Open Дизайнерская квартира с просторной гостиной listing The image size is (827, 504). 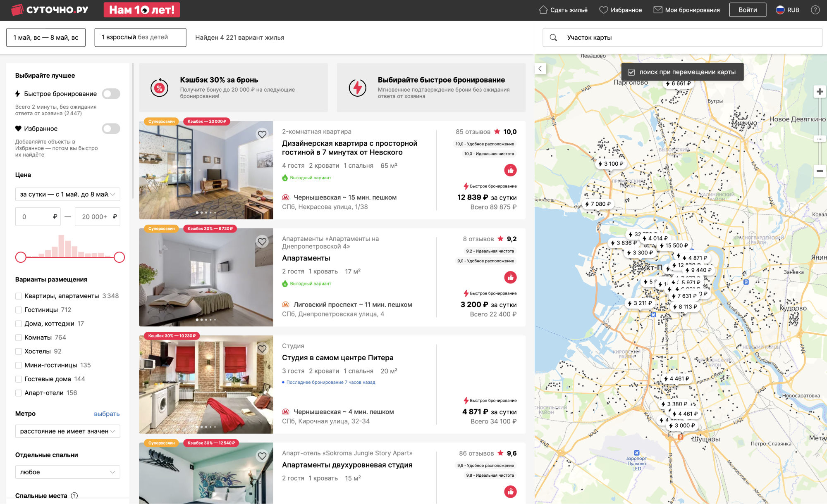350,148
